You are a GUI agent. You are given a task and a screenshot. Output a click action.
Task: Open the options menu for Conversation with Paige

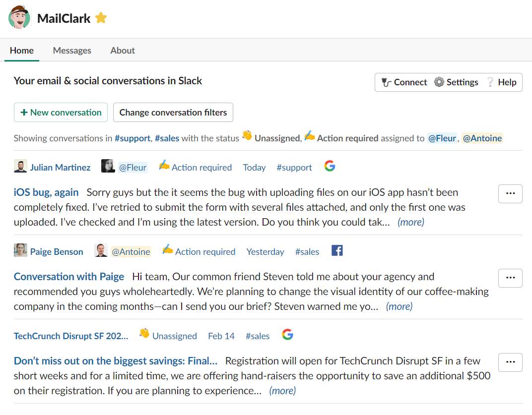(510, 278)
